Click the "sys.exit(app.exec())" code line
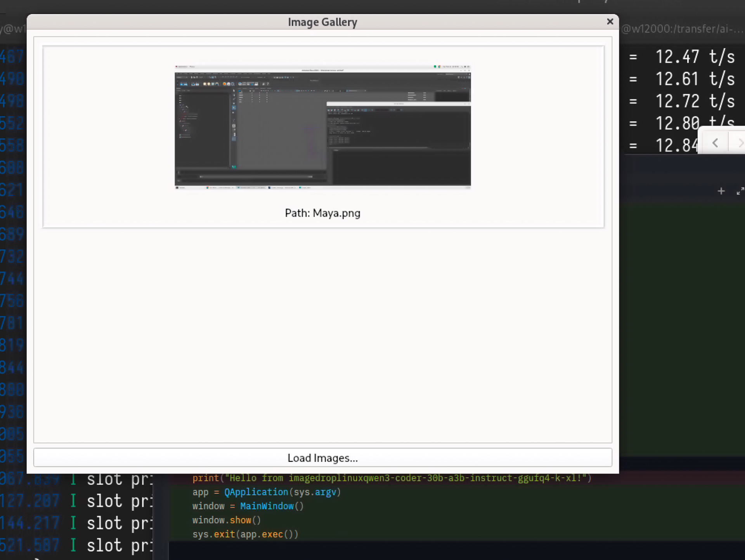Image resolution: width=745 pixels, height=560 pixels. coord(245,534)
